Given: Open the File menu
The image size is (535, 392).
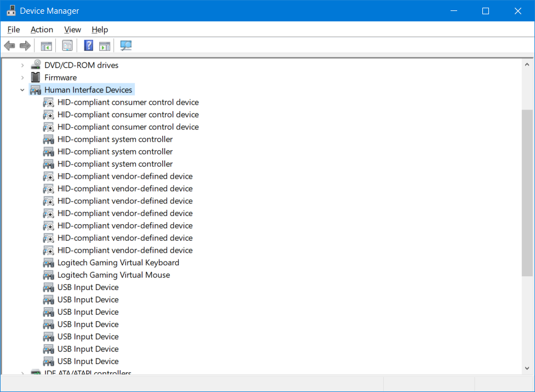Looking at the screenshot, I should 14,30.
